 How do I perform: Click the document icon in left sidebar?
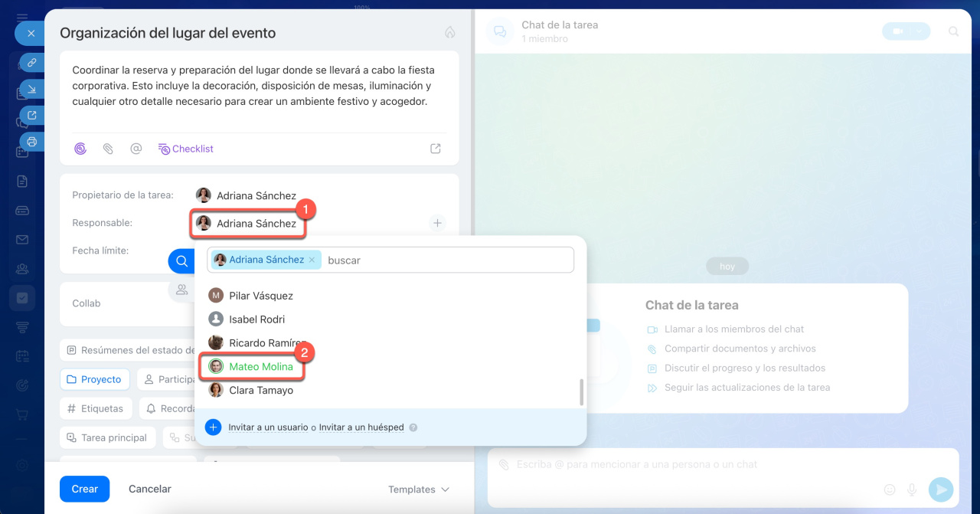coord(22,181)
